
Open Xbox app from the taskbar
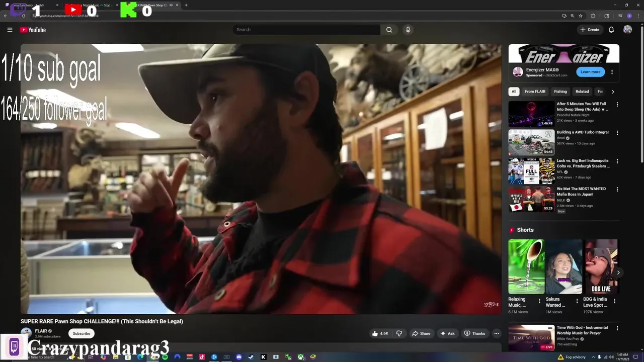(x=300, y=357)
